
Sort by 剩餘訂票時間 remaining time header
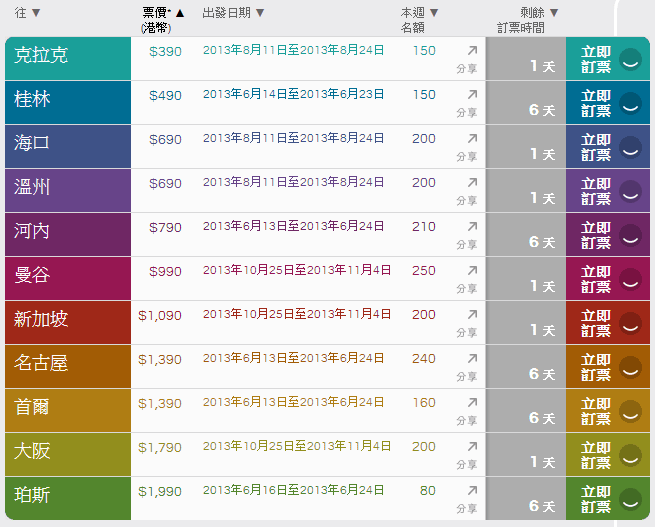[x=554, y=13]
